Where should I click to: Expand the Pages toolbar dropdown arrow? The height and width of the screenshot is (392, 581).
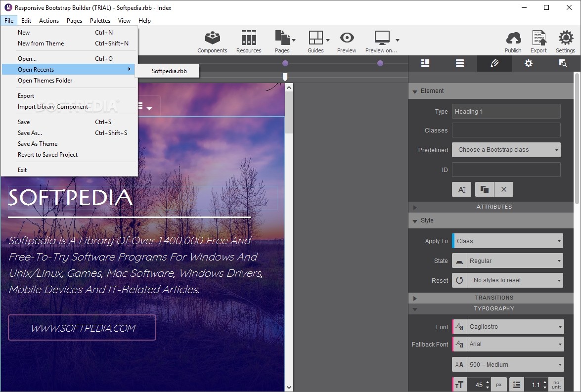pos(294,40)
